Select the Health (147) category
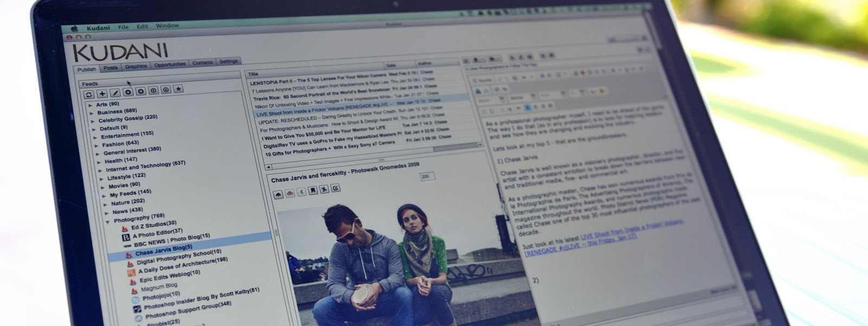This screenshot has width=868, height=326. pos(121,160)
